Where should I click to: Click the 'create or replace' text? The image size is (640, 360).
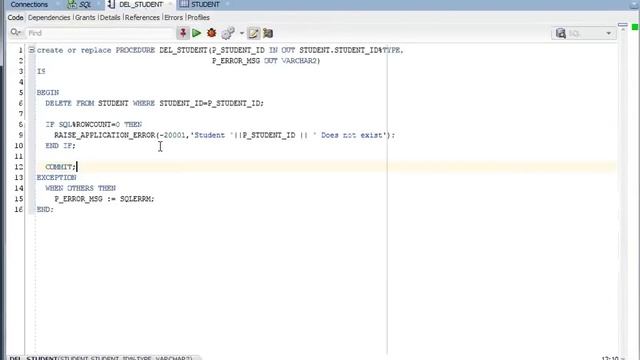click(74, 50)
